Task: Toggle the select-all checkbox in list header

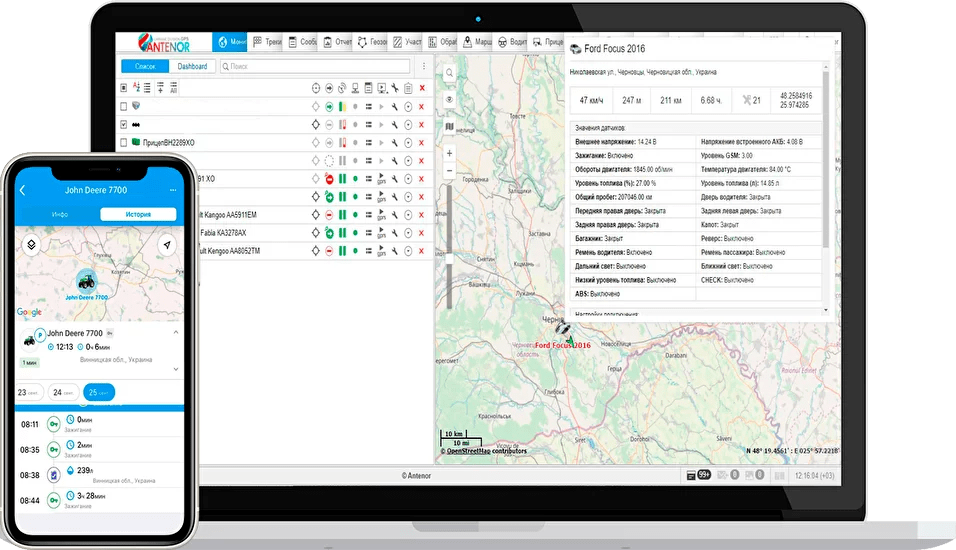Action: click(x=124, y=88)
